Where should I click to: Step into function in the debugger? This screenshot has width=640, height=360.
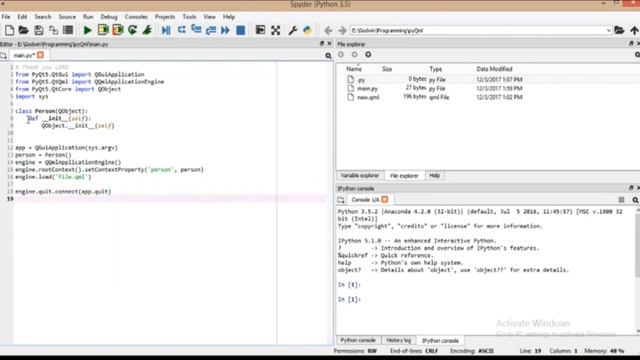point(196,30)
